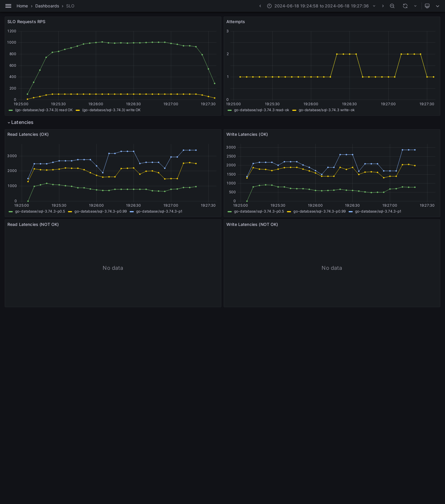Open the time range picker
Screen dimensions: 445x504
click(321, 6)
